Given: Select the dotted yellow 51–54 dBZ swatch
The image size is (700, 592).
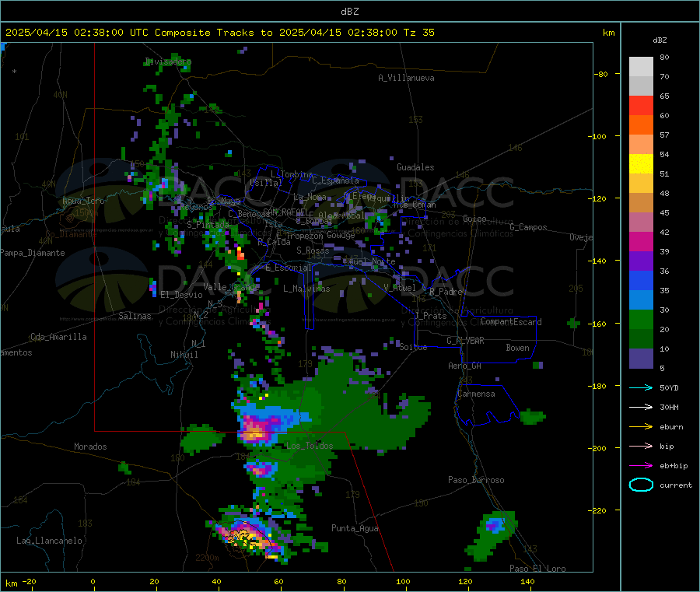Looking at the screenshot, I should coord(641,164).
